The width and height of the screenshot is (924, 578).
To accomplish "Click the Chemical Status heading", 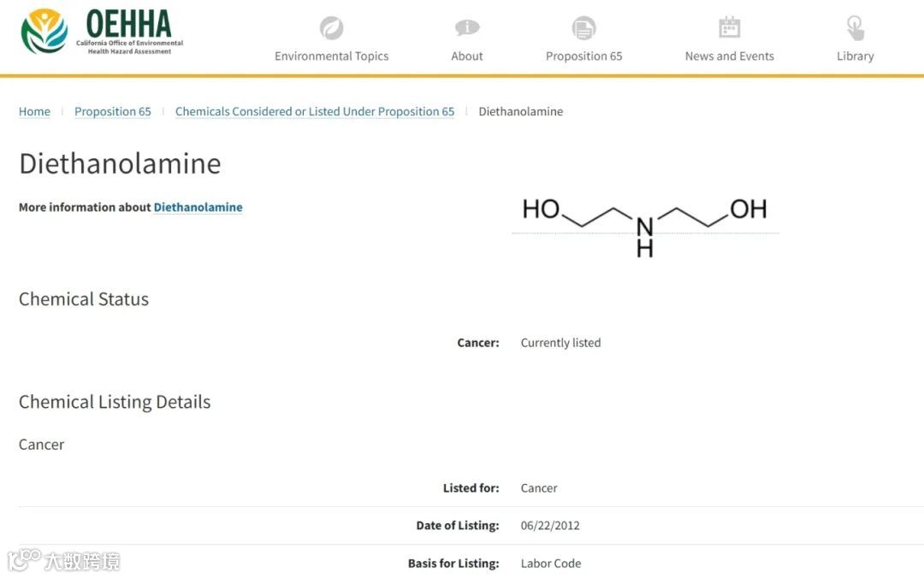I will click(84, 299).
